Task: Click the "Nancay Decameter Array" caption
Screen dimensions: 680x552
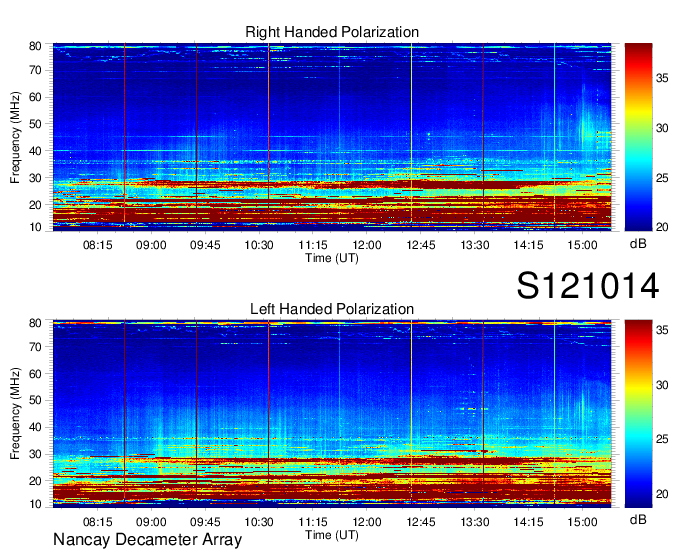Action: click(147, 540)
